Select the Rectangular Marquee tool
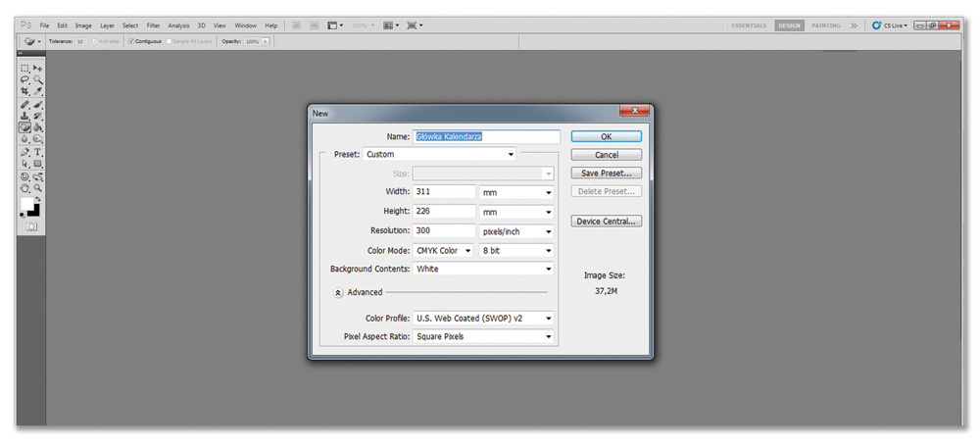Screen dimensions: 980x448 [x=25, y=68]
